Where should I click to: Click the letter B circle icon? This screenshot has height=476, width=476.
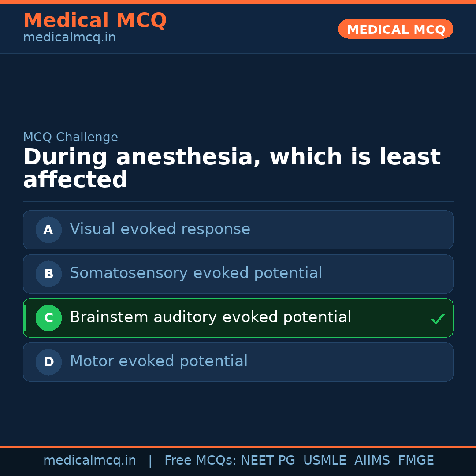coord(48,274)
